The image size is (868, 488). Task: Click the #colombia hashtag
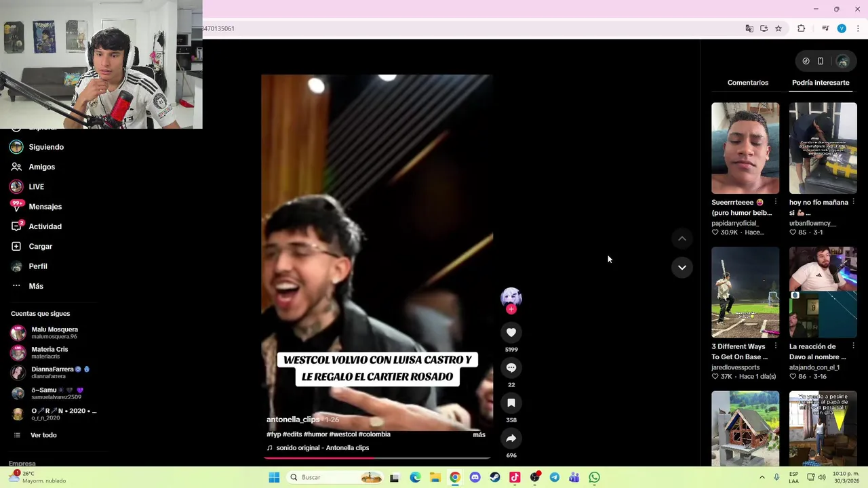click(374, 434)
